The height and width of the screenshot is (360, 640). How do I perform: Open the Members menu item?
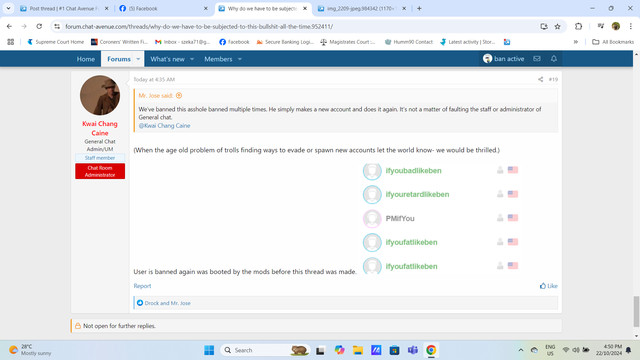point(218,59)
